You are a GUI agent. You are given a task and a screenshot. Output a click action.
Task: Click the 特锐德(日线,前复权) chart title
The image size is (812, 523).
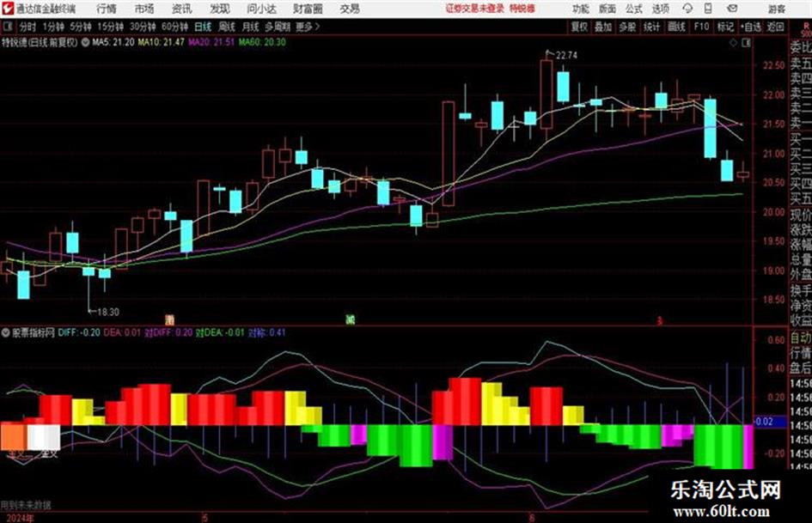(x=40, y=42)
